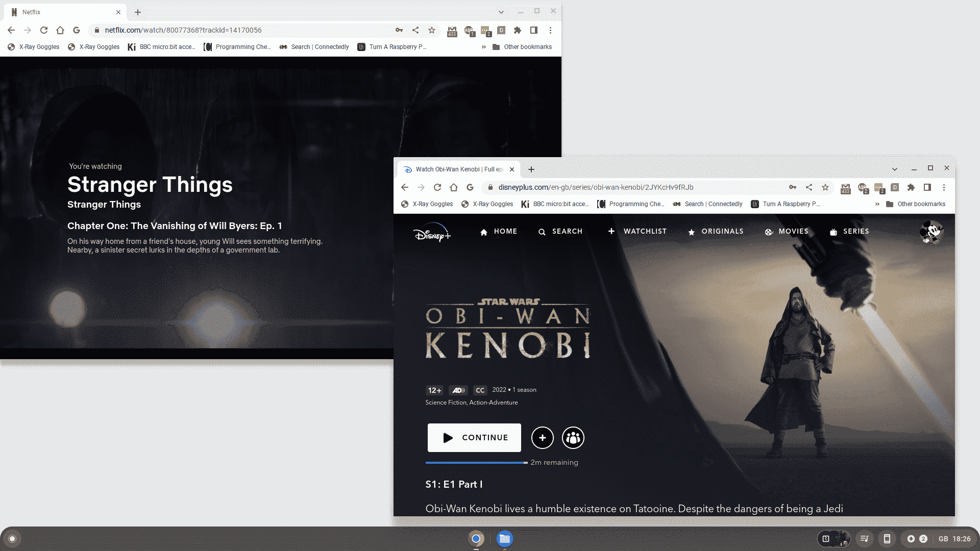Toggle side panel in Disney+ window
Viewport: 980px width, 551px height.
coord(927,187)
